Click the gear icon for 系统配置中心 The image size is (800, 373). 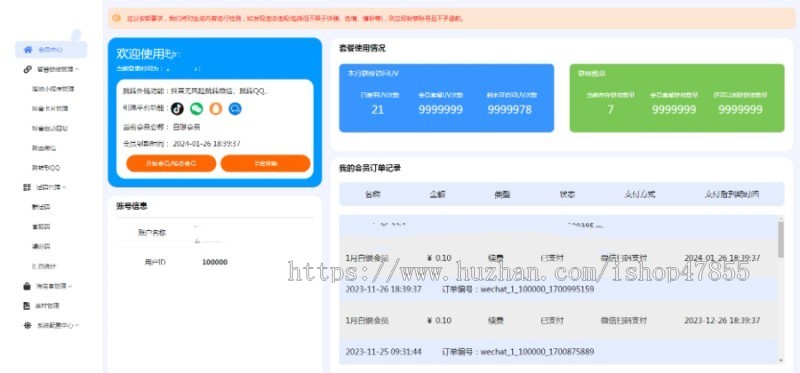coord(28,325)
